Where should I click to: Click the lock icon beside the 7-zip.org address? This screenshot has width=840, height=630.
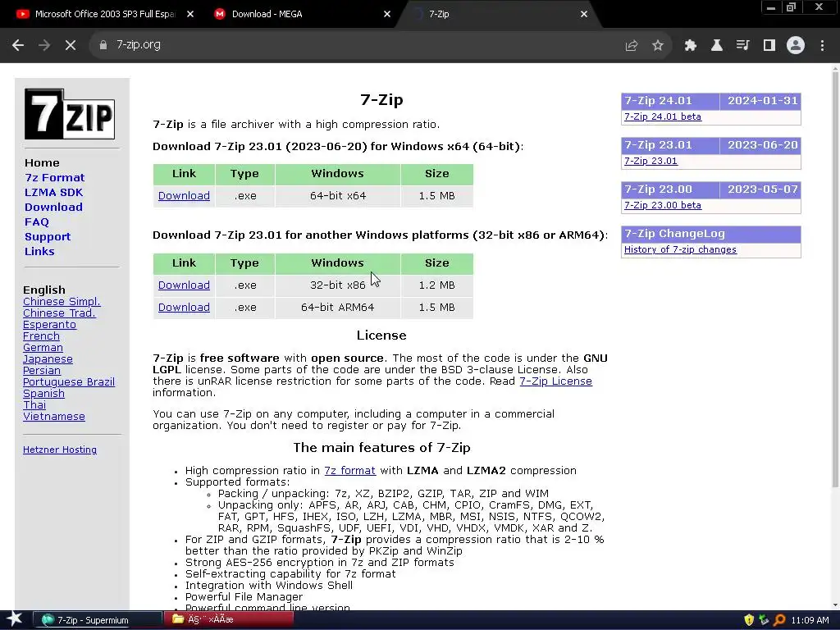(x=103, y=45)
